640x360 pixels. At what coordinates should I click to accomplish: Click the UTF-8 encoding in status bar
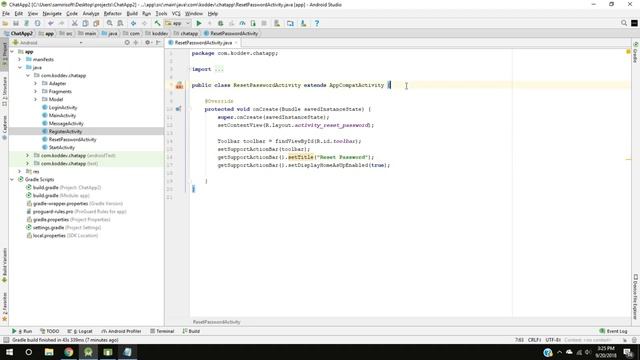click(x=553, y=340)
